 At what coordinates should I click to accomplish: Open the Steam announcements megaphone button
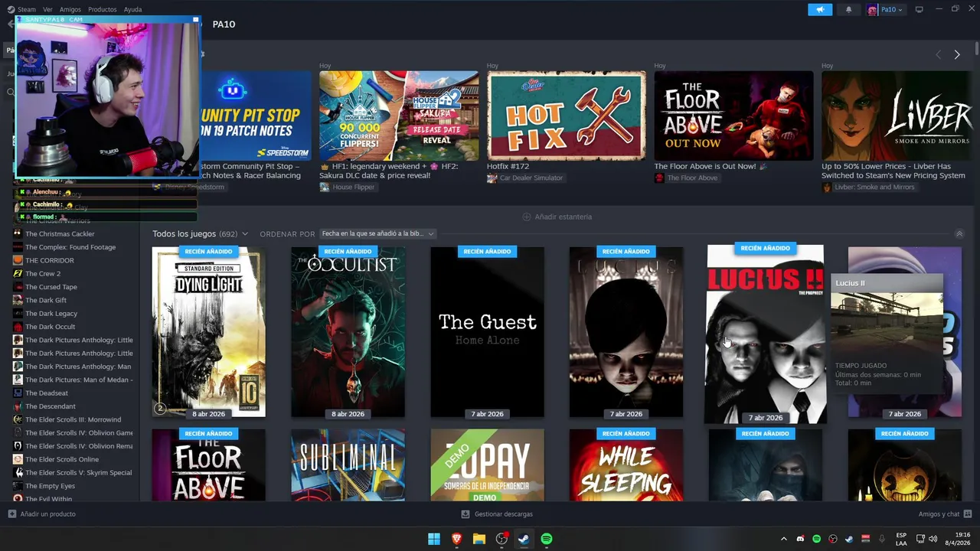click(819, 9)
